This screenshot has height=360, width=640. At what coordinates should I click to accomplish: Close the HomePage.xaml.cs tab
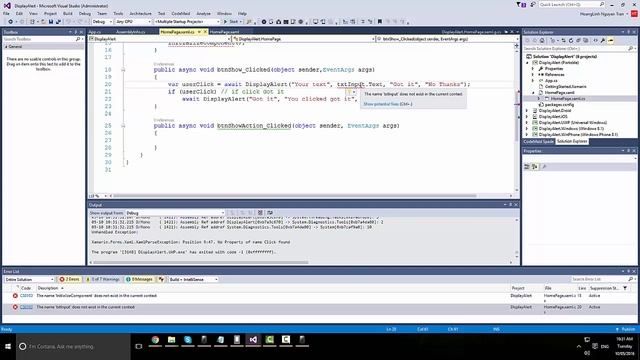pos(205,32)
